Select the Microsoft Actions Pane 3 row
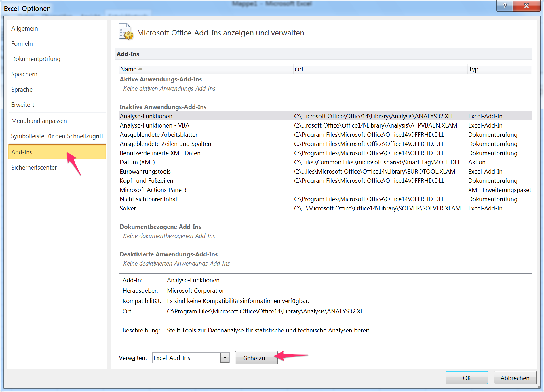Image resolution: width=544 pixels, height=392 pixels. point(153,190)
